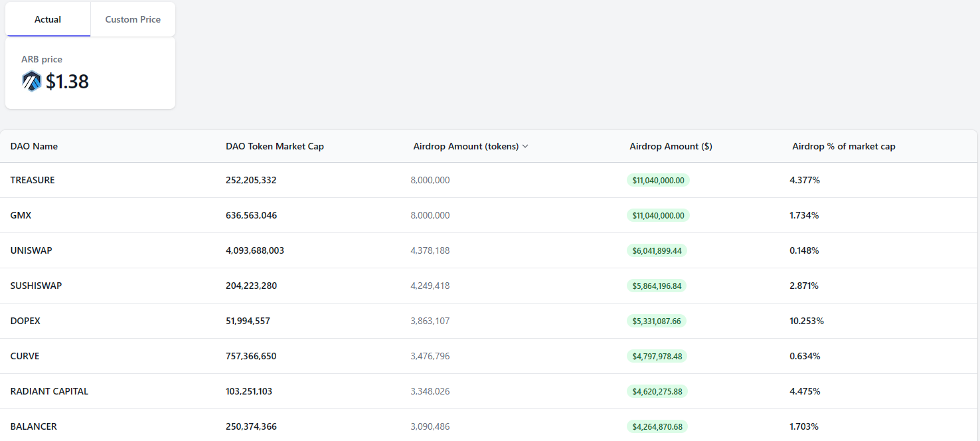Select the TREASURE row name
Screen dimensions: 980x441
pyautogui.click(x=33, y=180)
